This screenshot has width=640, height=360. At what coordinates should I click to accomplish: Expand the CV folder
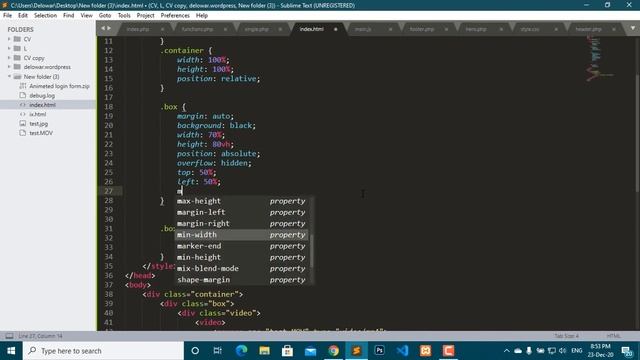coord(9,39)
